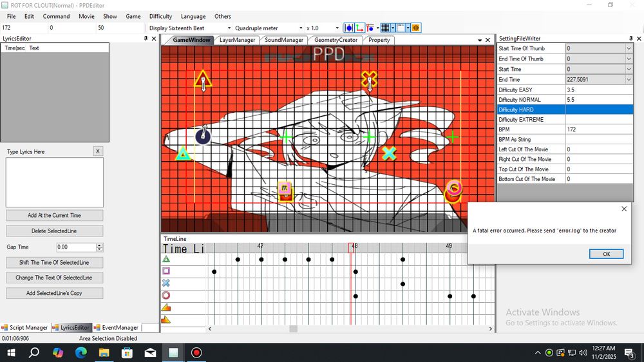Click Change The Text Of SelectedLine button
The height and width of the screenshot is (362, 644).
coord(54,278)
